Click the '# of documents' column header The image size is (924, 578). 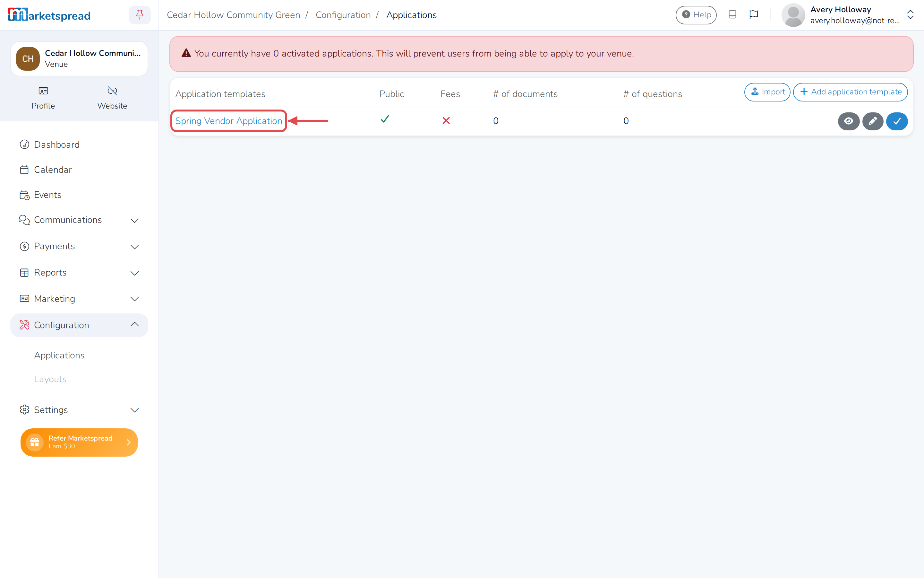tap(525, 94)
